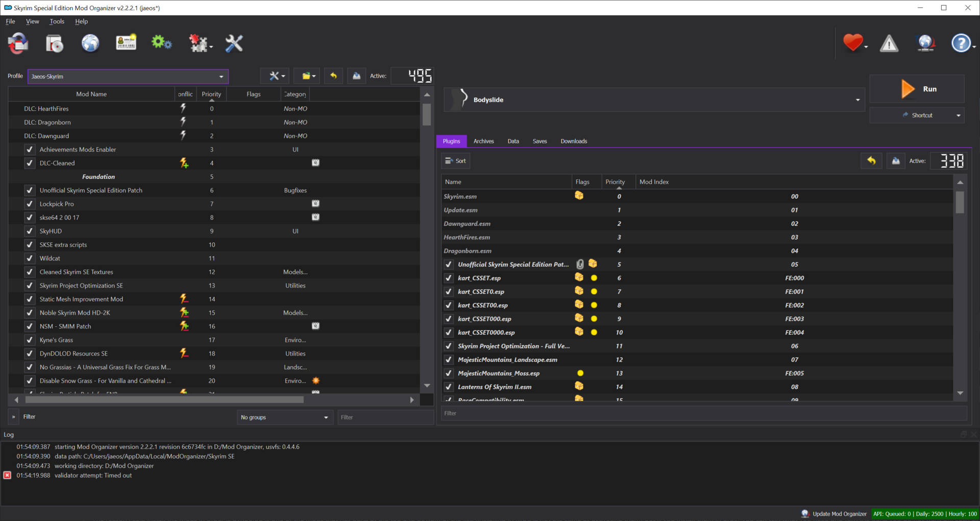Open the warning triangle Notifications icon

tap(889, 43)
